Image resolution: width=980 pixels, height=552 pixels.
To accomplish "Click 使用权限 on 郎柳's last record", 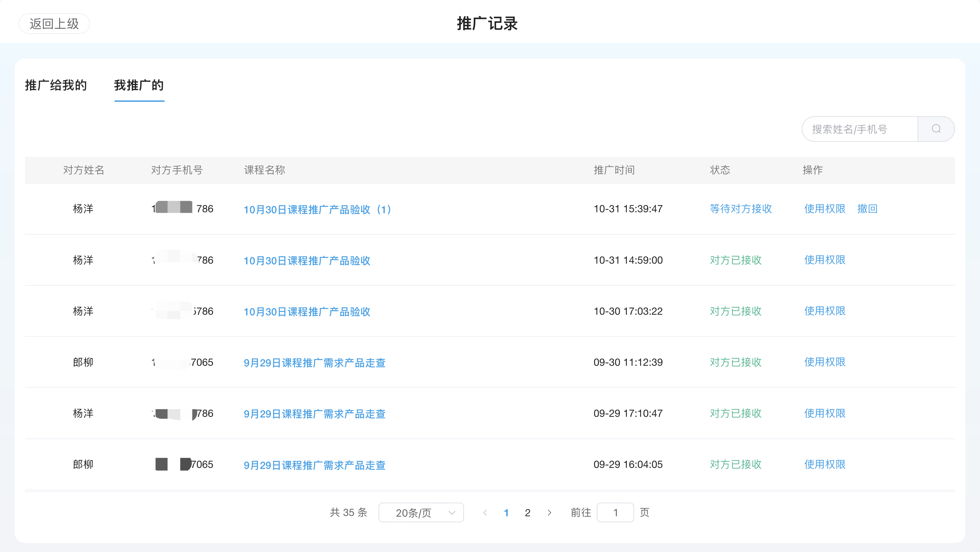I will (x=824, y=465).
